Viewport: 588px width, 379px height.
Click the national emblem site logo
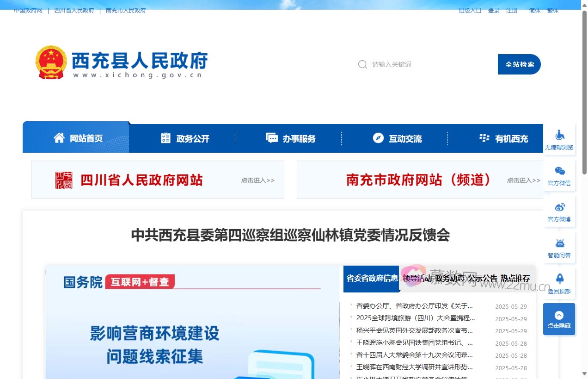[51, 62]
